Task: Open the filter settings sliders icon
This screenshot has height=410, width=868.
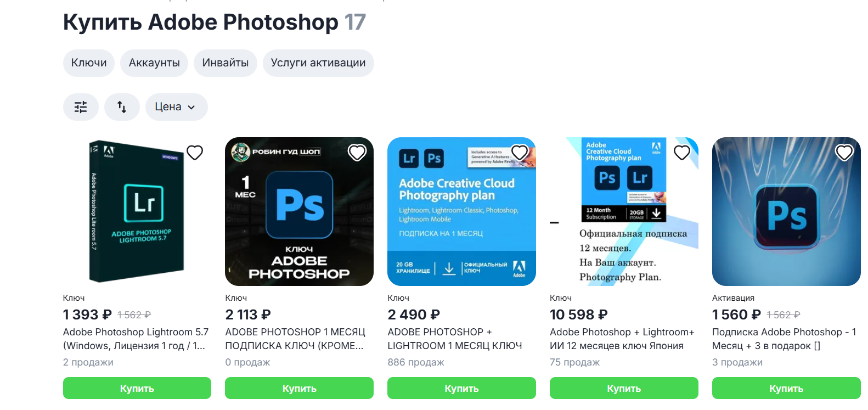Action: tap(81, 107)
